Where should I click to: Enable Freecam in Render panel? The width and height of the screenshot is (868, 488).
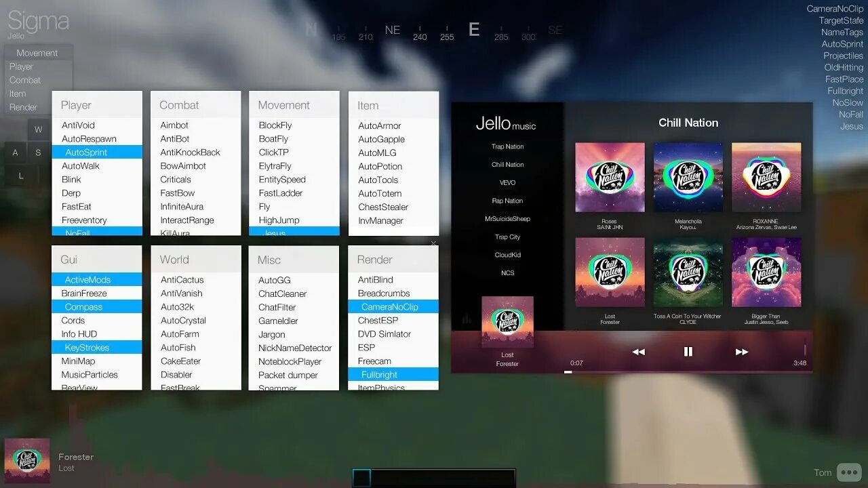(393, 361)
